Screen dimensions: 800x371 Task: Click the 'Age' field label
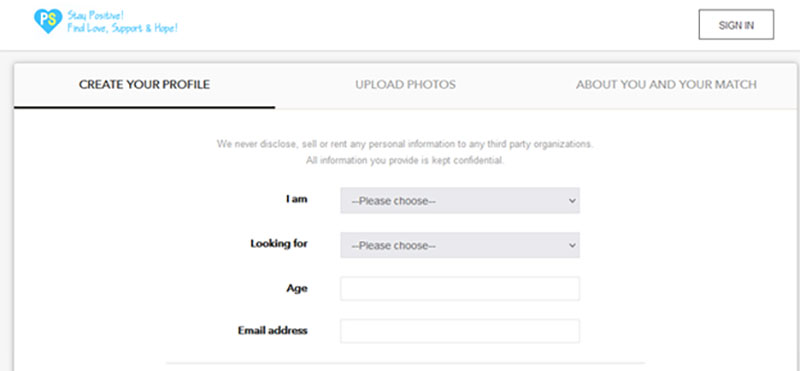pos(297,288)
